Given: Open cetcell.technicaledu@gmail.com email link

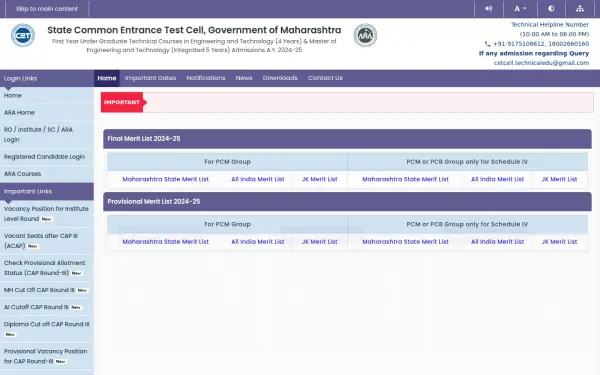Looking at the screenshot, I should coord(541,63).
